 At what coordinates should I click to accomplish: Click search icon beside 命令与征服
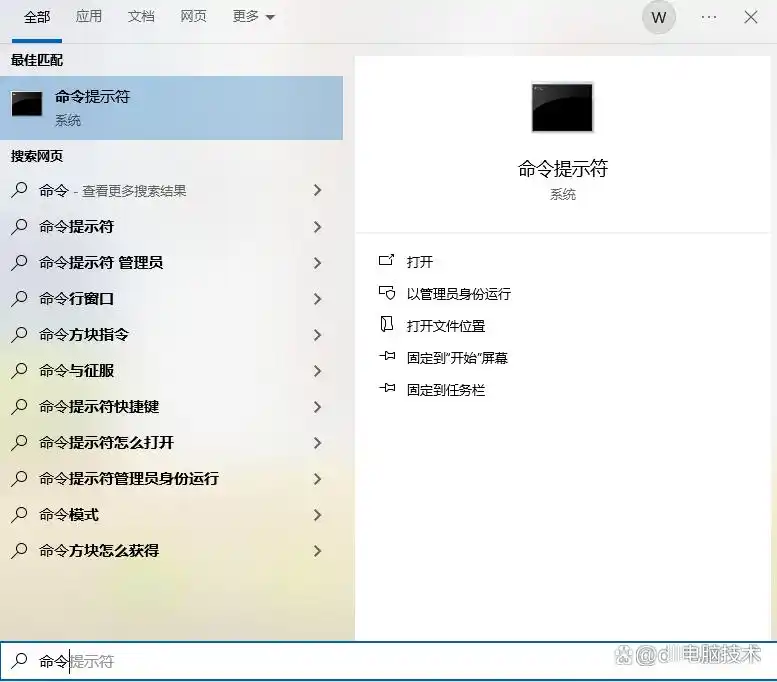point(19,370)
